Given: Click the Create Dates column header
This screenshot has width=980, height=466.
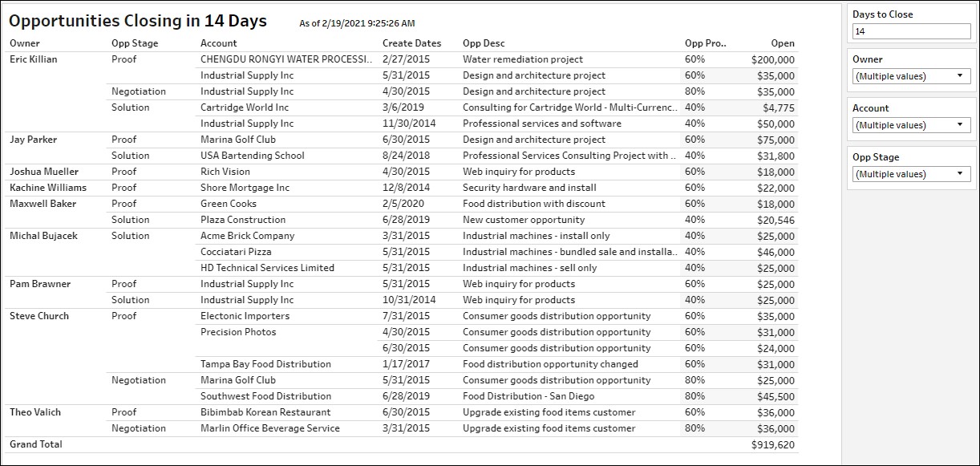Looking at the screenshot, I should [x=411, y=43].
